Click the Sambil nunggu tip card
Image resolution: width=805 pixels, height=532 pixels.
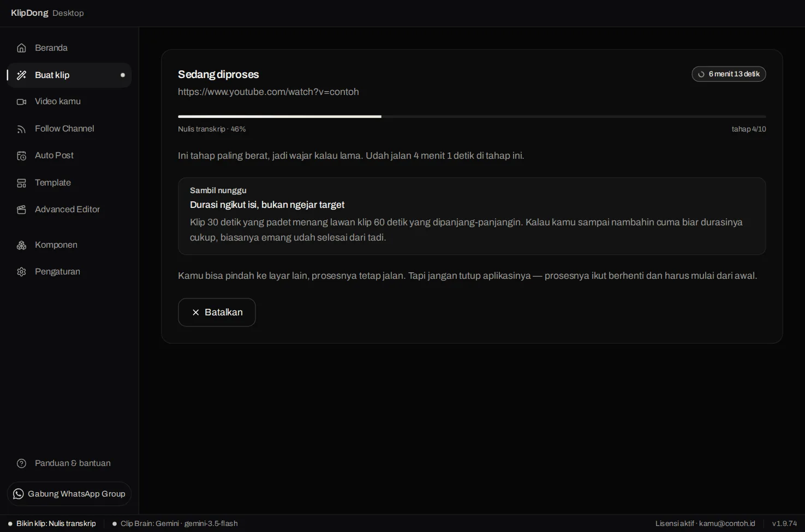pos(472,216)
